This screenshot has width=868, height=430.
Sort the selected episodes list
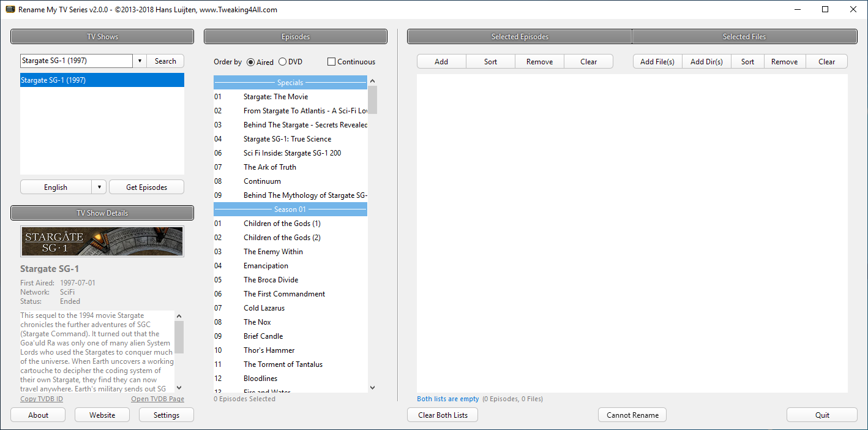pyautogui.click(x=491, y=62)
